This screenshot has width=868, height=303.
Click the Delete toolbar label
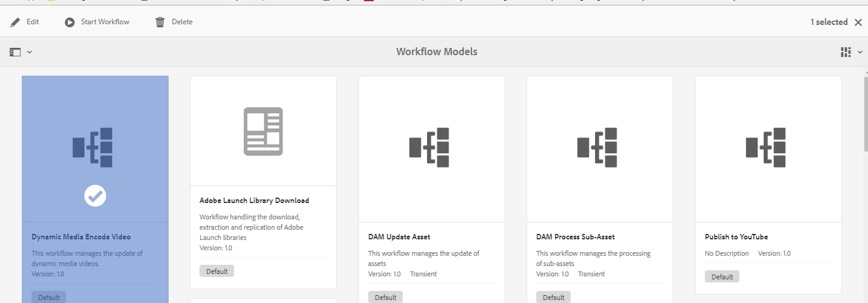coord(182,22)
